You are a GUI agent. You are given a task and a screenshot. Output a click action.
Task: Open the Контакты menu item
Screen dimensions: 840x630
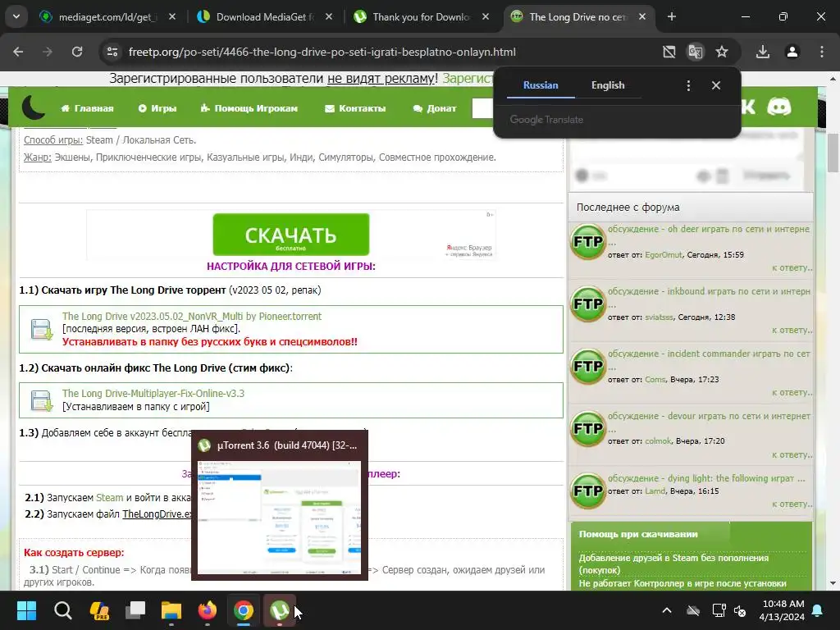(x=355, y=108)
